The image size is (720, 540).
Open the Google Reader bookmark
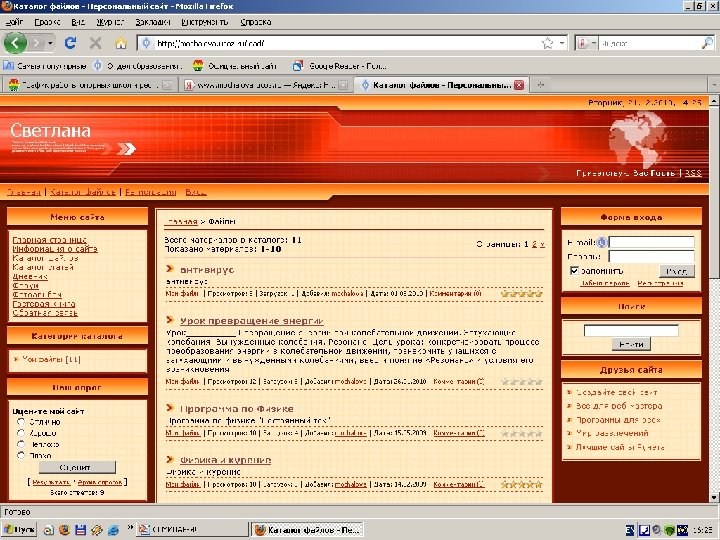(340, 66)
